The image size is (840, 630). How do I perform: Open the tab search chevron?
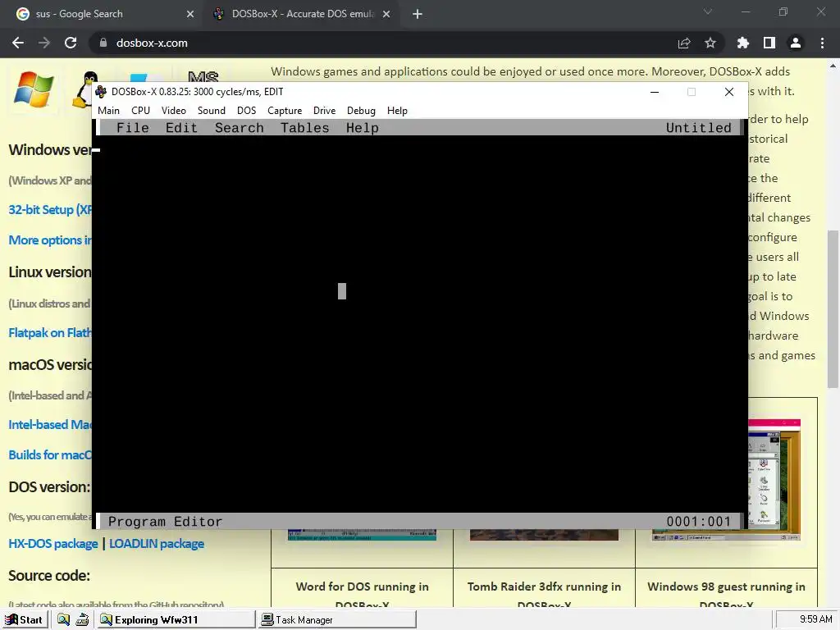click(x=708, y=11)
